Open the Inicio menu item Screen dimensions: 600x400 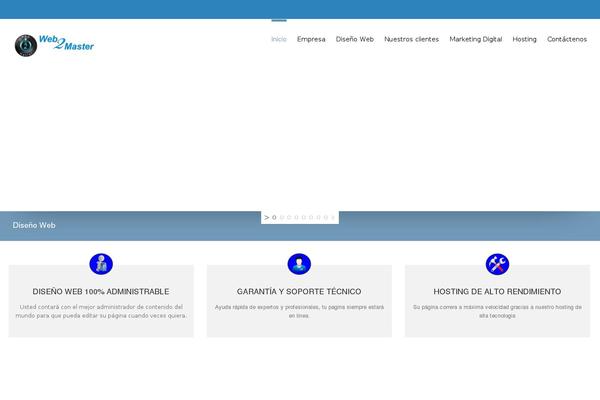[x=279, y=39]
